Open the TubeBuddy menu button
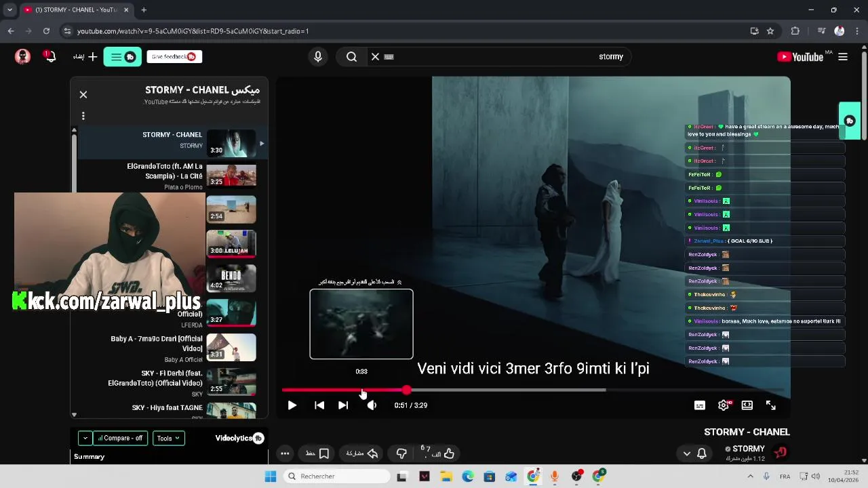Viewport: 868px width, 488px height. coord(123,57)
